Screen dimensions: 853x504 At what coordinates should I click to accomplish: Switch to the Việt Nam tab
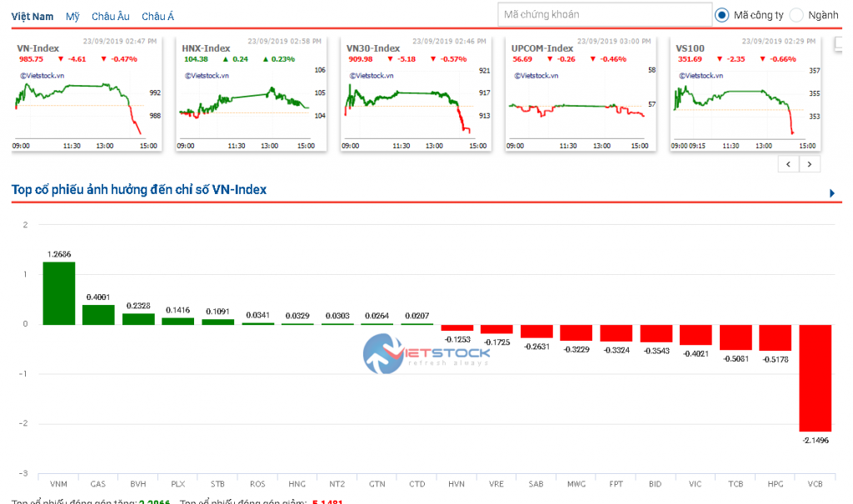[x=32, y=17]
